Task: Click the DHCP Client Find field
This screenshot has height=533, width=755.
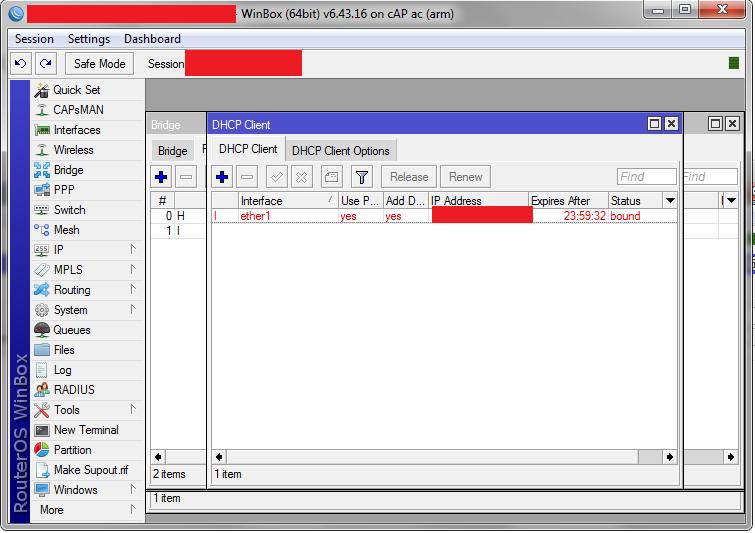Action: pos(646,177)
